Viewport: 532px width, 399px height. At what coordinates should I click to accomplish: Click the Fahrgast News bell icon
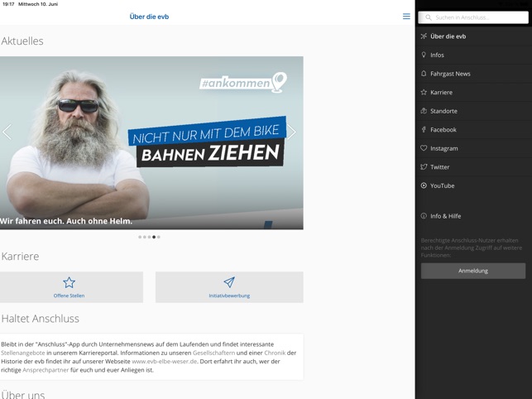[x=424, y=74]
